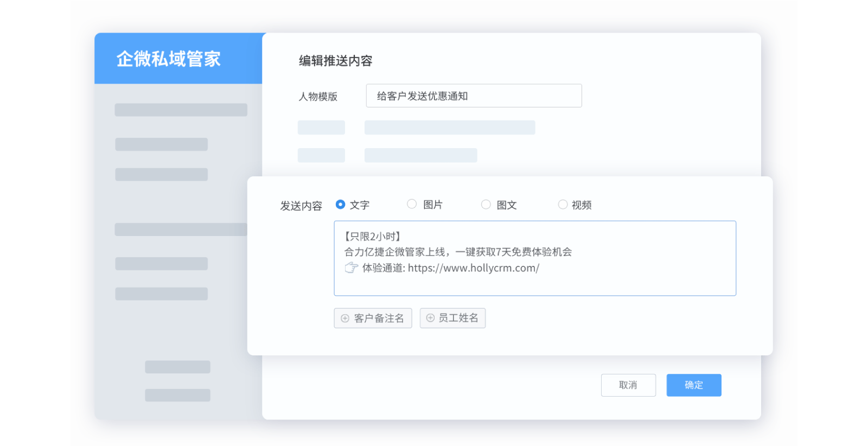Focus the message content text area
The image size is (868, 446).
(535, 258)
